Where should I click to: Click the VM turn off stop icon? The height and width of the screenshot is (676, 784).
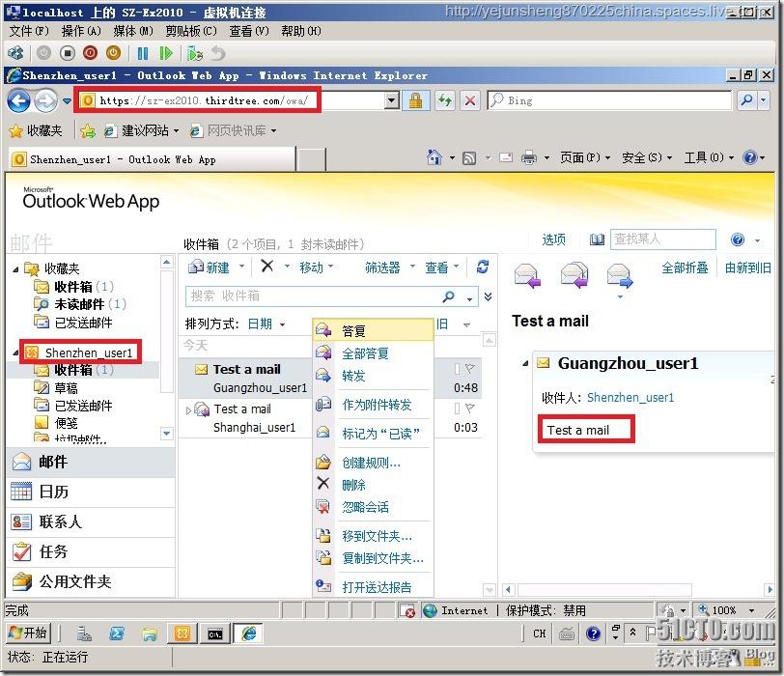tap(67, 52)
